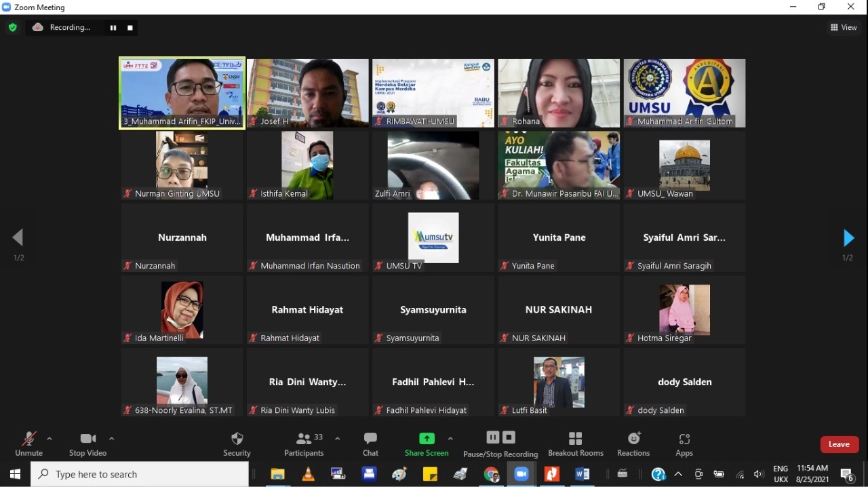Screen dimensions: 868x493
Task: Open Zoom Apps
Action: [684, 443]
